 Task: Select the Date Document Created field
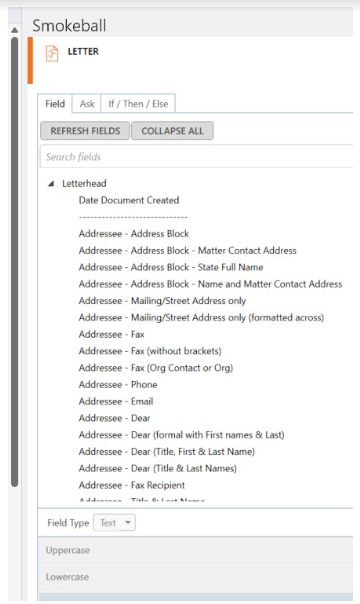[129, 200]
